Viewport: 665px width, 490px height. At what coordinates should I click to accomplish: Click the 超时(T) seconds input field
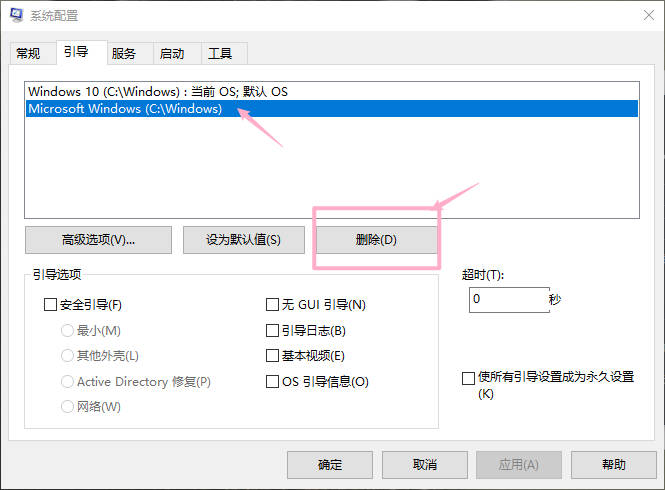[x=509, y=300]
